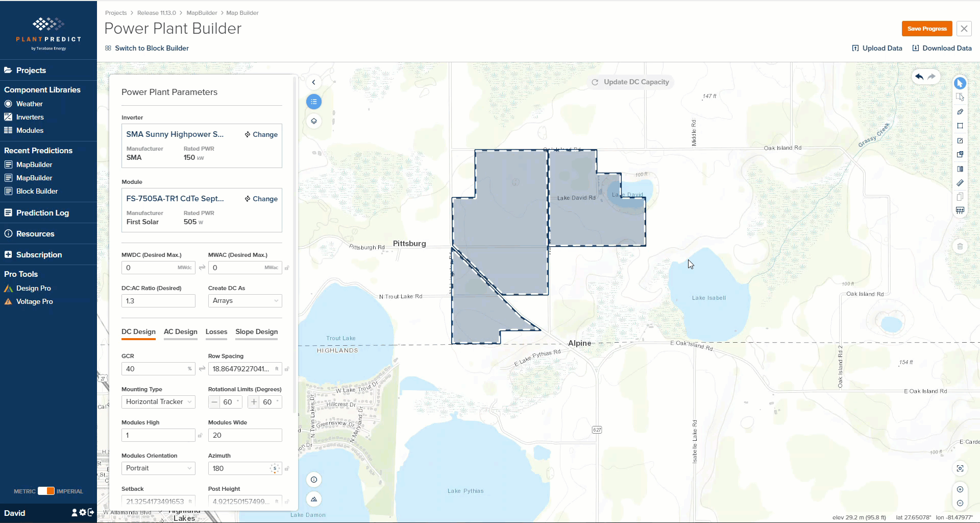Click the Switch to Block Builder link
The image size is (980, 523).
pyautogui.click(x=152, y=48)
